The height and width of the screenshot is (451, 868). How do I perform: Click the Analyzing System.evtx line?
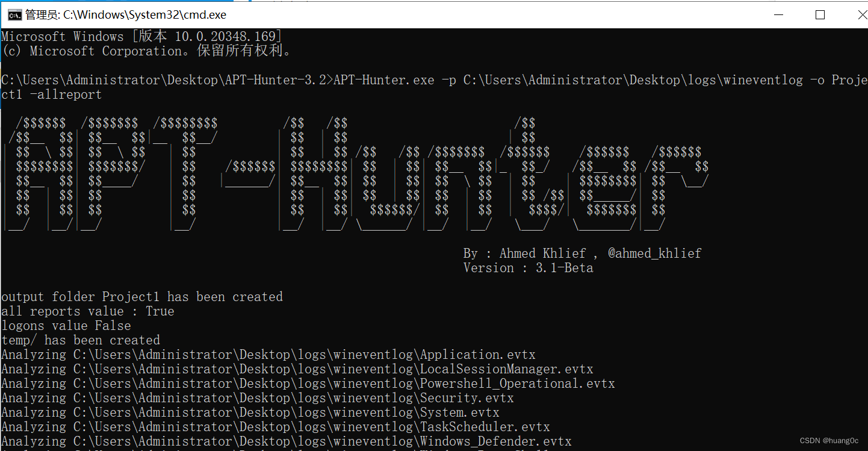(250, 412)
